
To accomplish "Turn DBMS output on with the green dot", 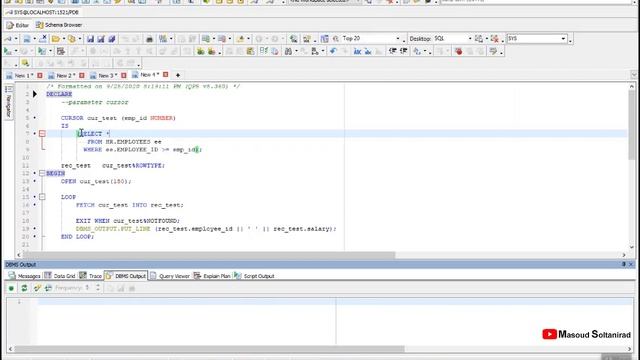I will [11, 288].
